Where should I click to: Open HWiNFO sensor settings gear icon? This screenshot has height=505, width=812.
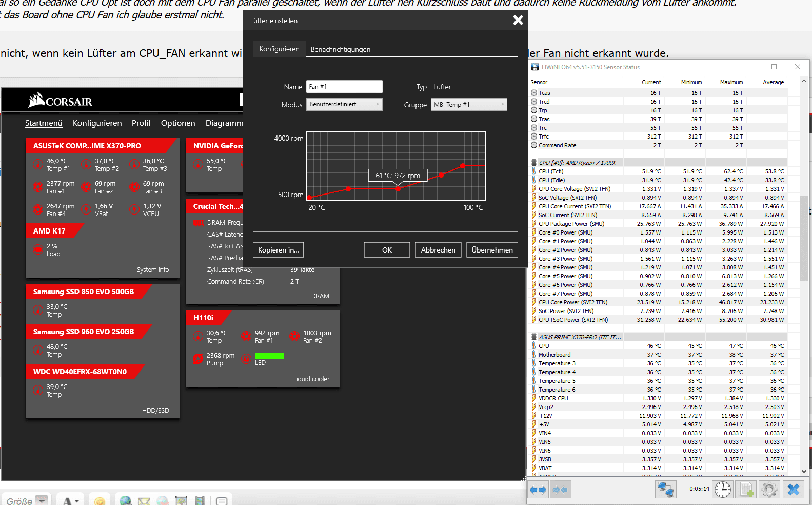[769, 490]
